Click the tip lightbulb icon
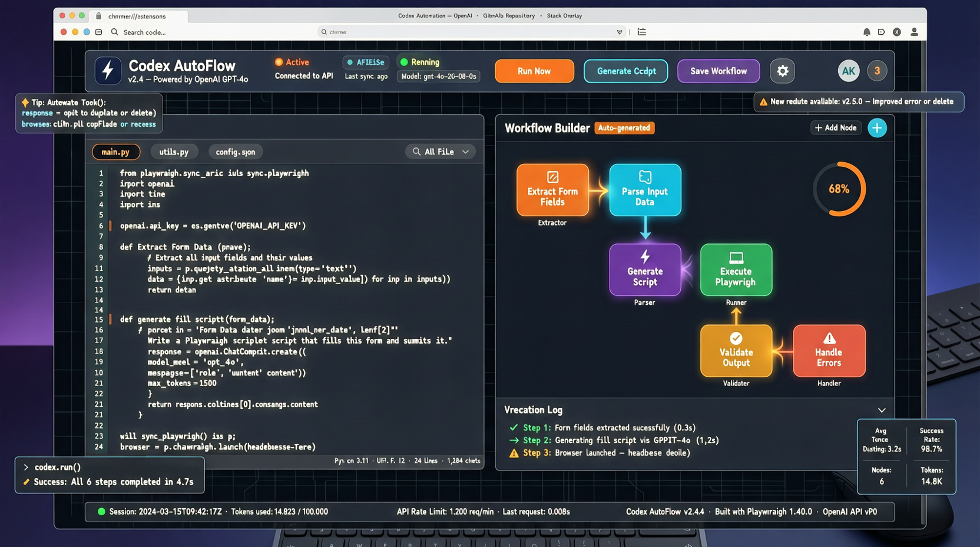The image size is (980, 547). click(x=25, y=103)
